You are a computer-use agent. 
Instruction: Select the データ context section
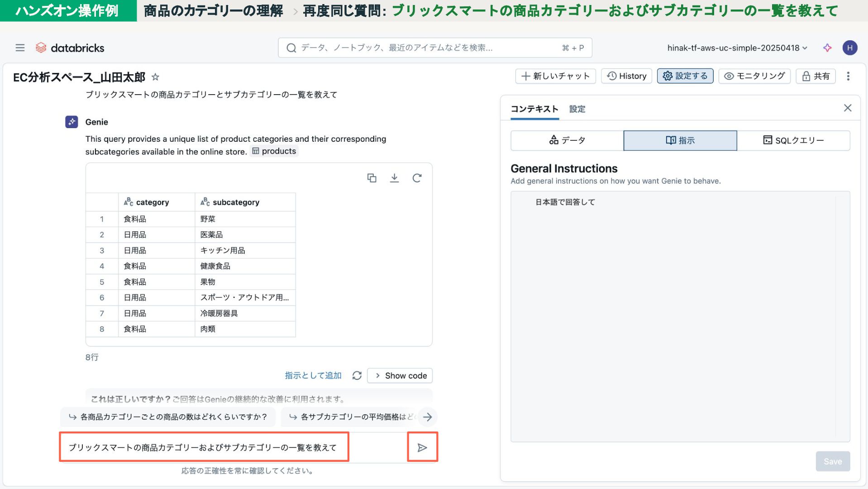point(567,140)
